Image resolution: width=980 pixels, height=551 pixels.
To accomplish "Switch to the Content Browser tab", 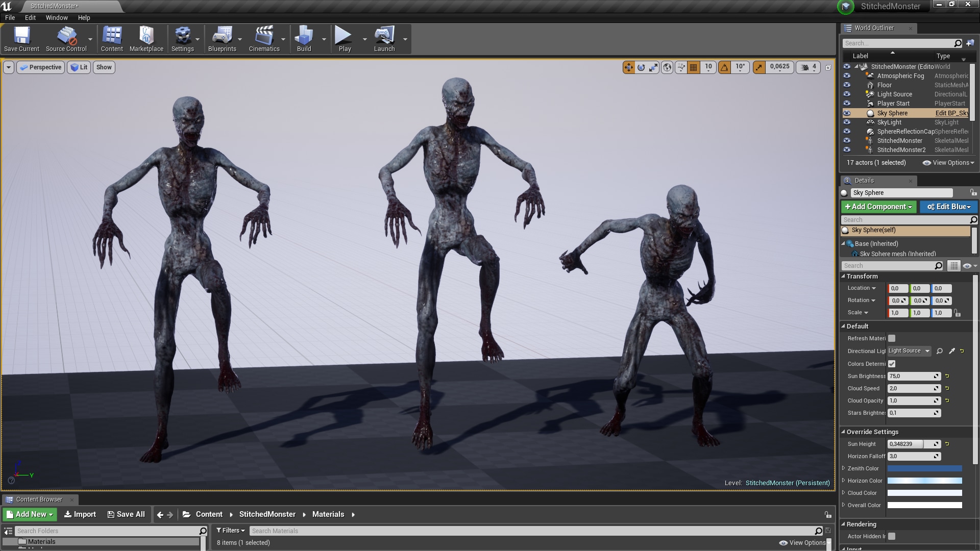I will 39,499.
